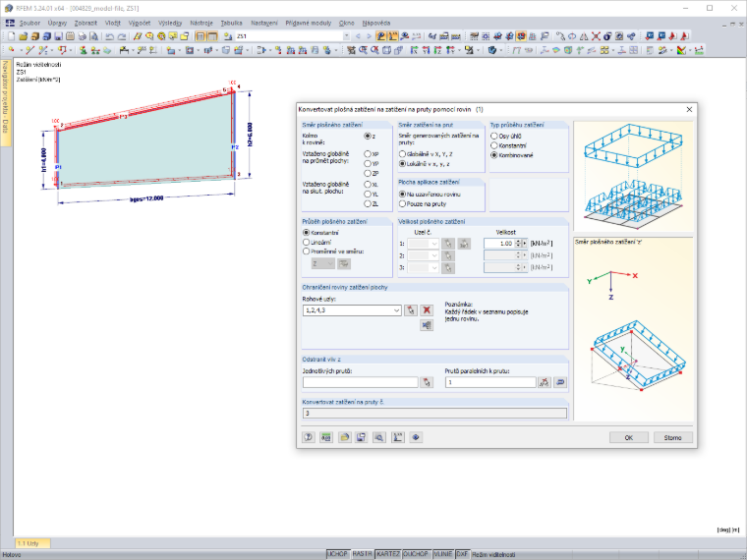The width and height of the screenshot is (747, 560).
Task: Click the Undo arrow in main toolbar
Action: tap(109, 36)
